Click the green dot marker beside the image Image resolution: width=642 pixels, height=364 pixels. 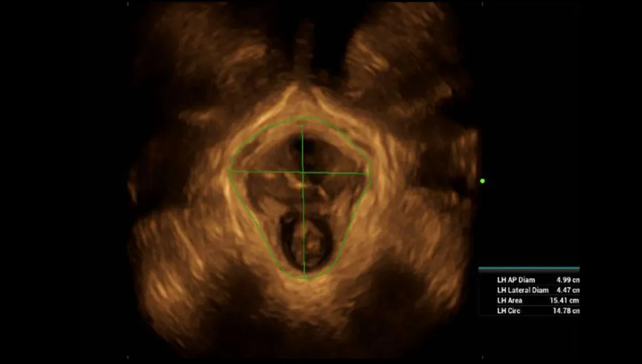click(483, 181)
